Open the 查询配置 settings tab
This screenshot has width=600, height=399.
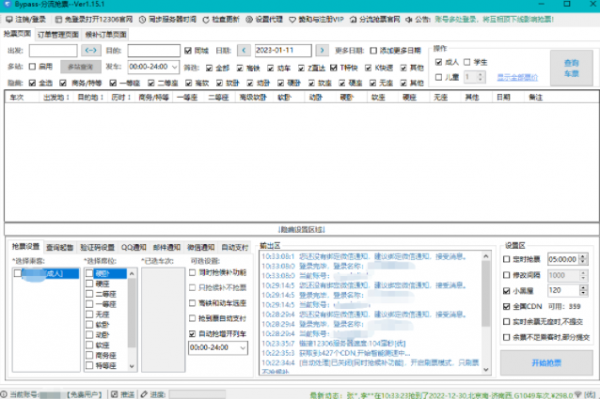(x=60, y=248)
